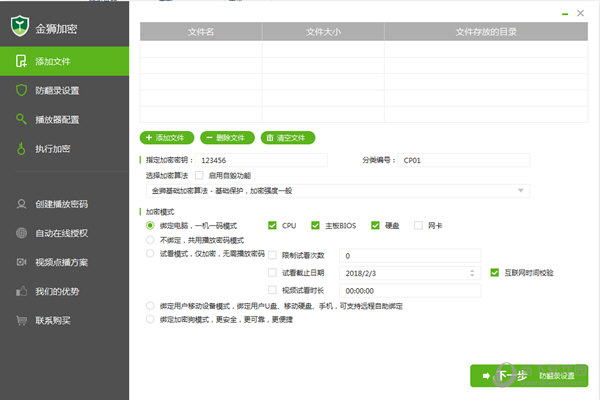The height and width of the screenshot is (400, 600).
Task: Switch to the 添加文件 sidebar tab
Action: click(65, 62)
